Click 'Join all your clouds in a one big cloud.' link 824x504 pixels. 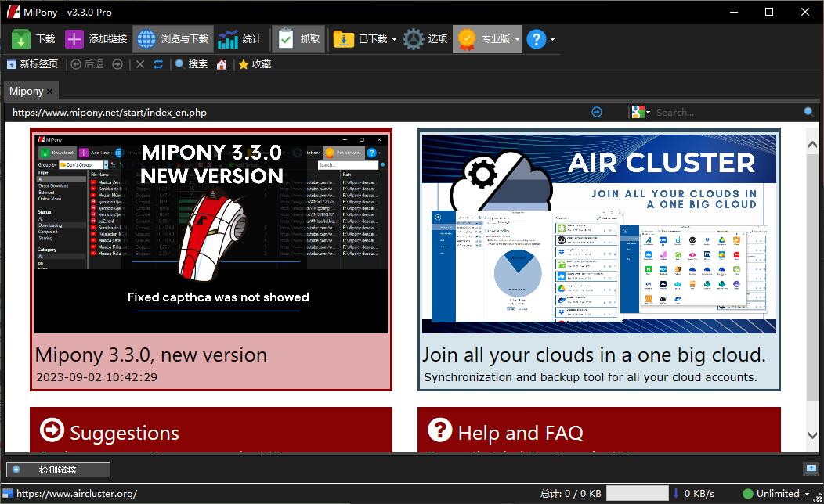(594, 355)
